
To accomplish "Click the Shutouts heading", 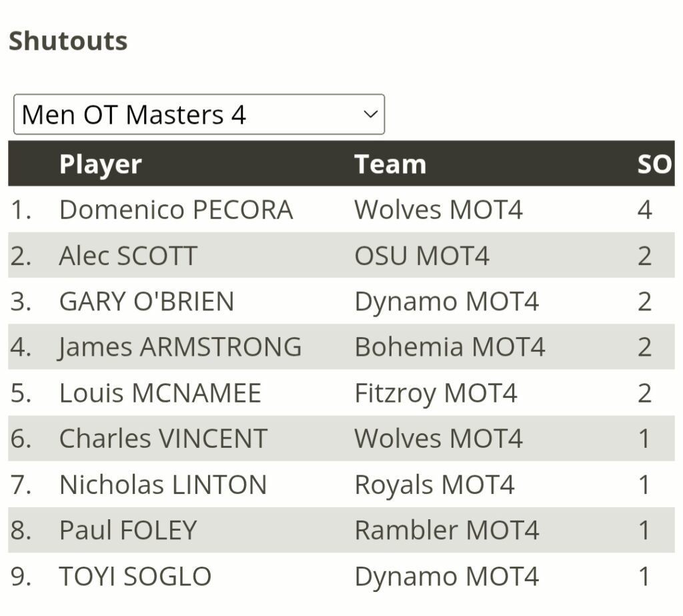I will (69, 41).
